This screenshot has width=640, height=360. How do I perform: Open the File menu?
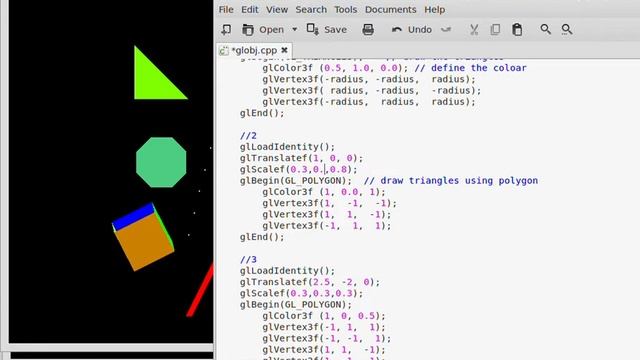(226, 9)
